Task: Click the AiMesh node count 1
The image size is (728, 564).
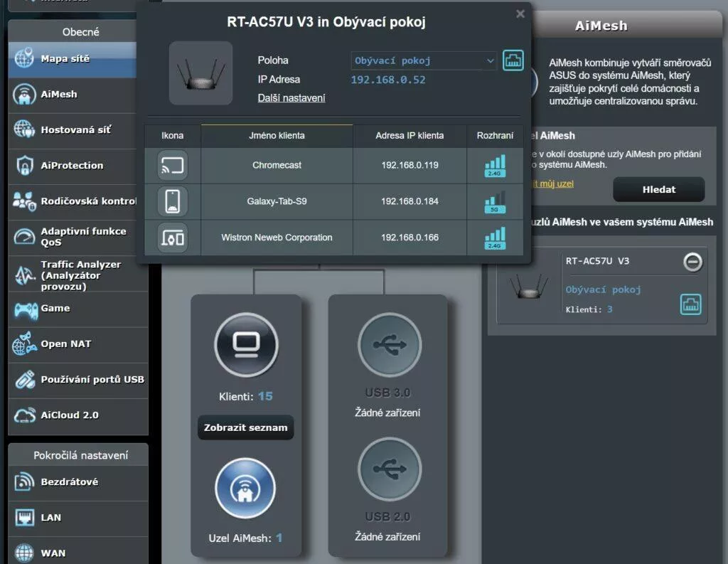Action: click(x=279, y=538)
